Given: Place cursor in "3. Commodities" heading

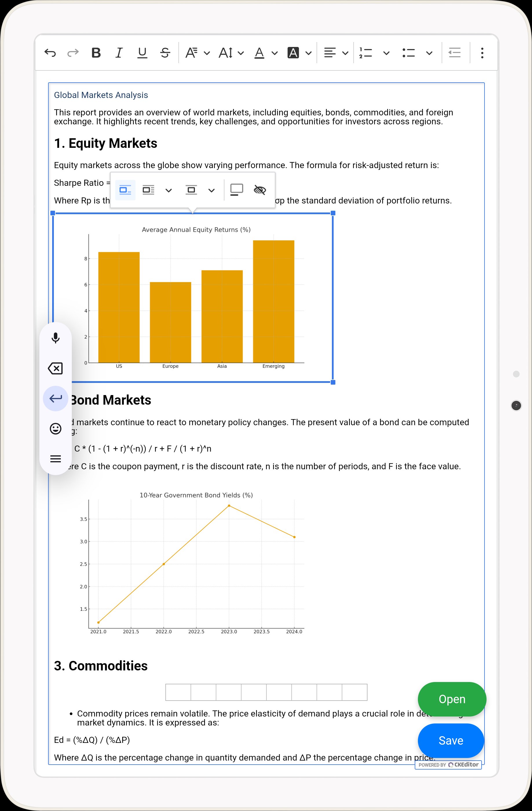Looking at the screenshot, I should pos(101,666).
